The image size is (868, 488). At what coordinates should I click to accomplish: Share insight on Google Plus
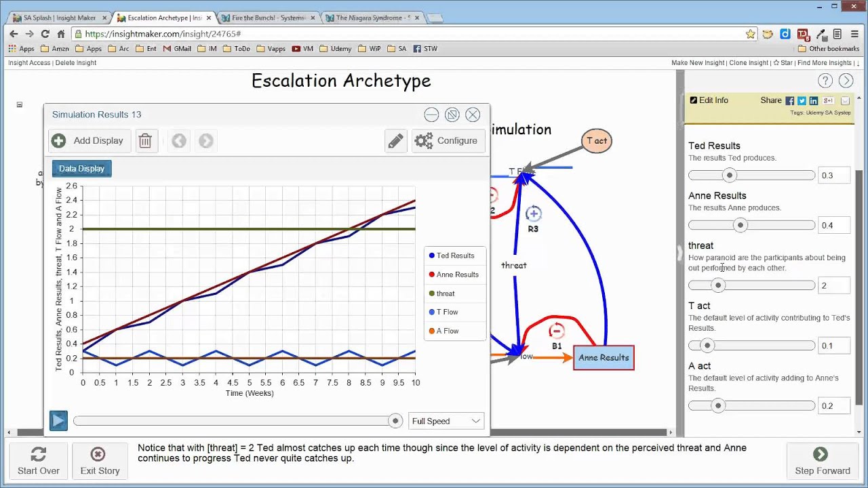pos(827,100)
